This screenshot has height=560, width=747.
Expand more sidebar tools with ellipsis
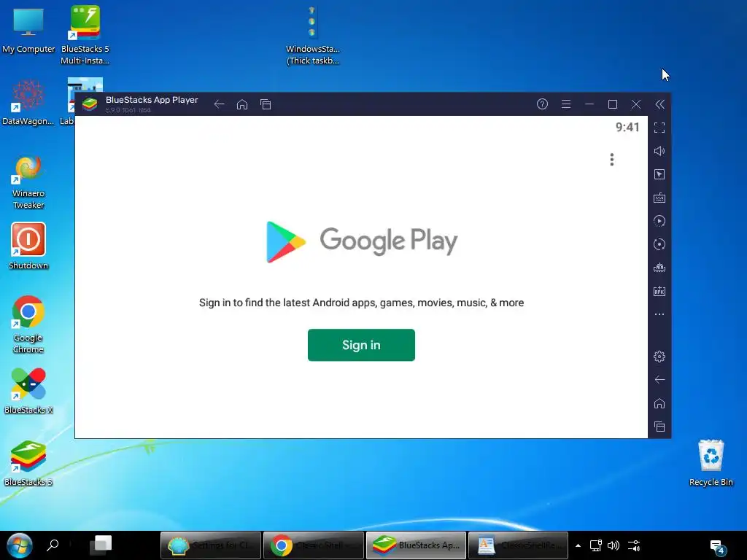659,314
